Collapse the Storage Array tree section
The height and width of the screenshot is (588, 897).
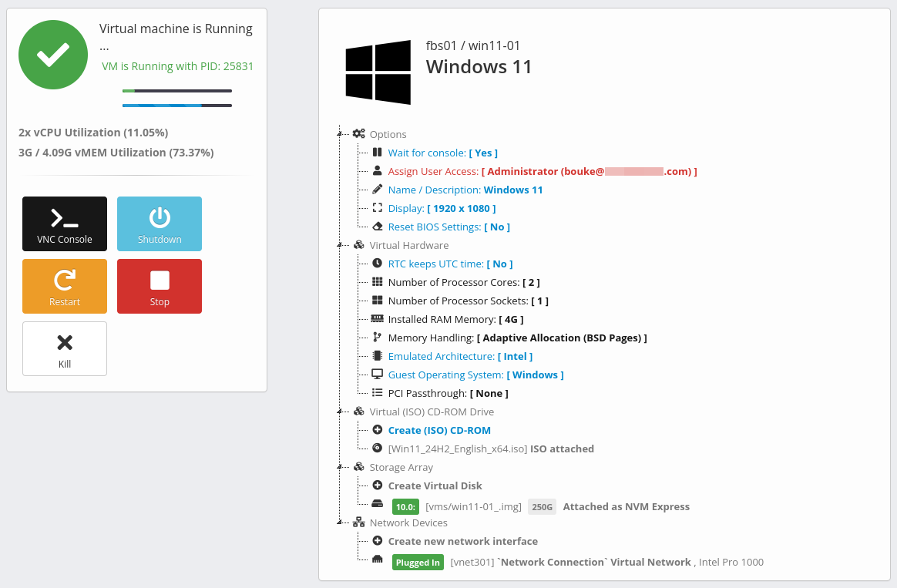(x=339, y=467)
